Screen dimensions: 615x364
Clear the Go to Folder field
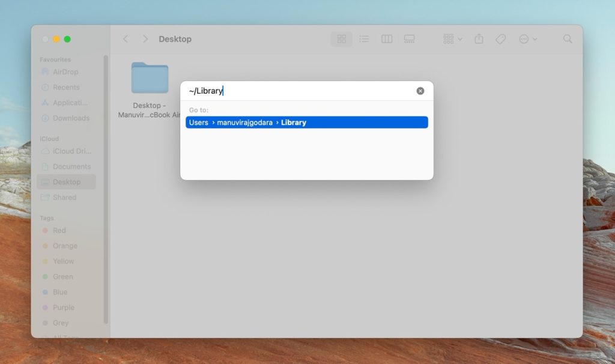pos(420,90)
